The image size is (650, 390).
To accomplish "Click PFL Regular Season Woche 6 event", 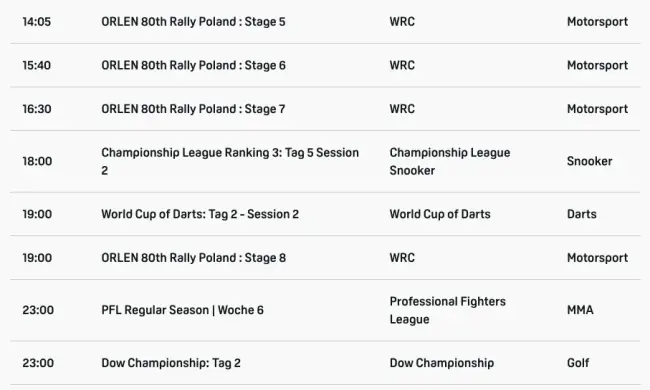I will [182, 310].
